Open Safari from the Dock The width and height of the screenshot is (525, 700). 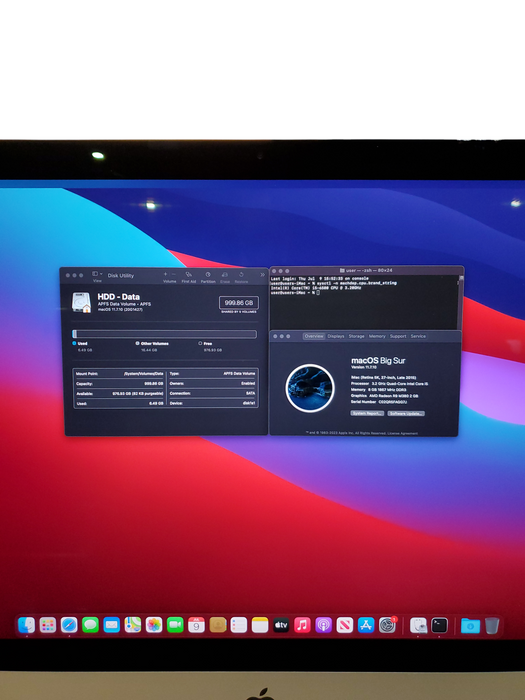[69, 625]
